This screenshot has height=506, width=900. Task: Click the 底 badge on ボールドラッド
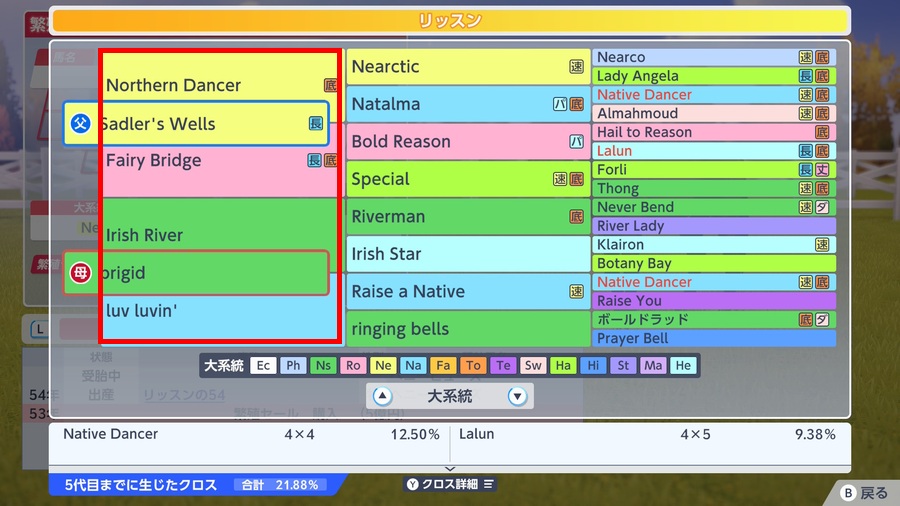[x=806, y=320]
